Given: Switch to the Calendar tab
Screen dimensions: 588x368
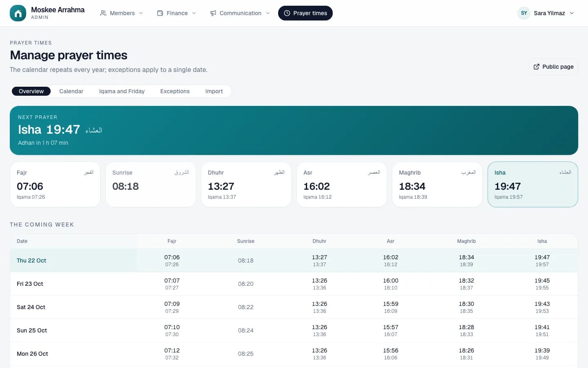Looking at the screenshot, I should click(x=71, y=91).
